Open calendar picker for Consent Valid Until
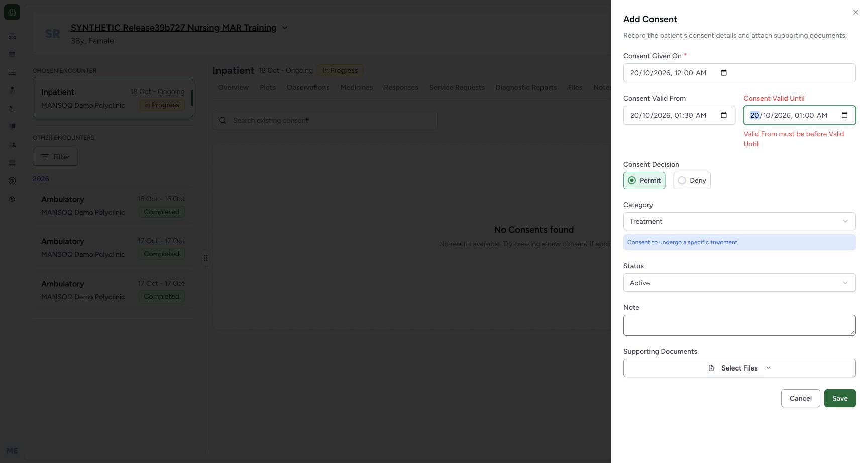Screen dimensions: 868x463 click(x=844, y=115)
